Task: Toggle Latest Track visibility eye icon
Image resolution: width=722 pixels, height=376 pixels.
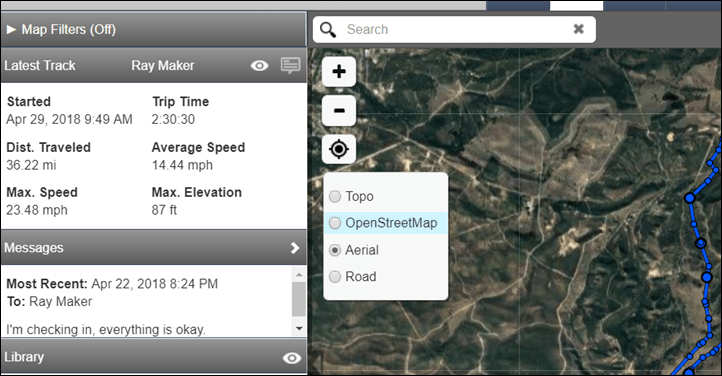Action: (x=259, y=66)
